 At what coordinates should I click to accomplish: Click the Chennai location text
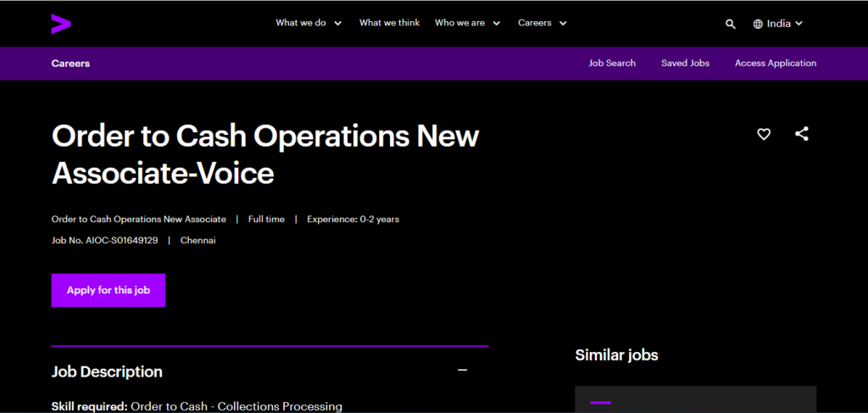click(x=198, y=240)
